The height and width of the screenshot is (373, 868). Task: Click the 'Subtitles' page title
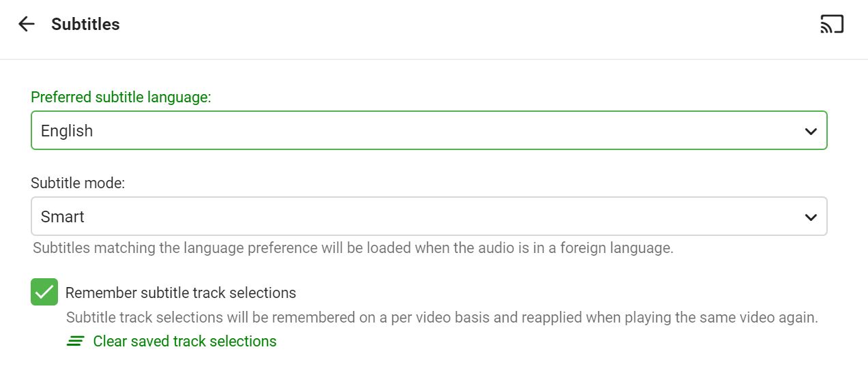[85, 25]
